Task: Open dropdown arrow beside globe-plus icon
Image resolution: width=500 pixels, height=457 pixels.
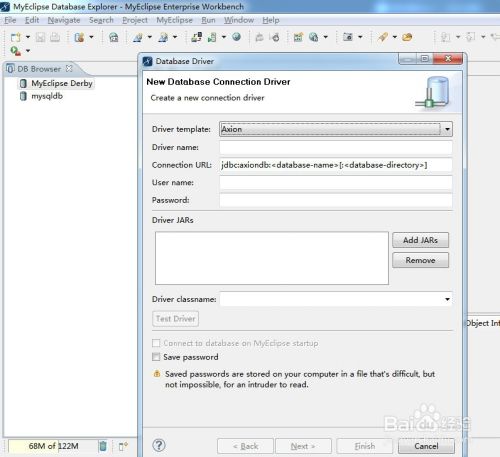Action: pos(326,37)
